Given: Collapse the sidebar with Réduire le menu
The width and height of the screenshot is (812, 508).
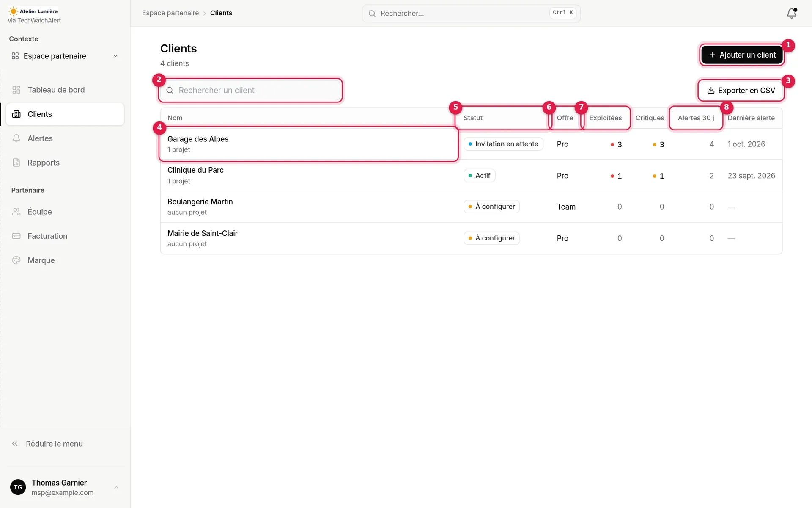Looking at the screenshot, I should click(x=47, y=444).
